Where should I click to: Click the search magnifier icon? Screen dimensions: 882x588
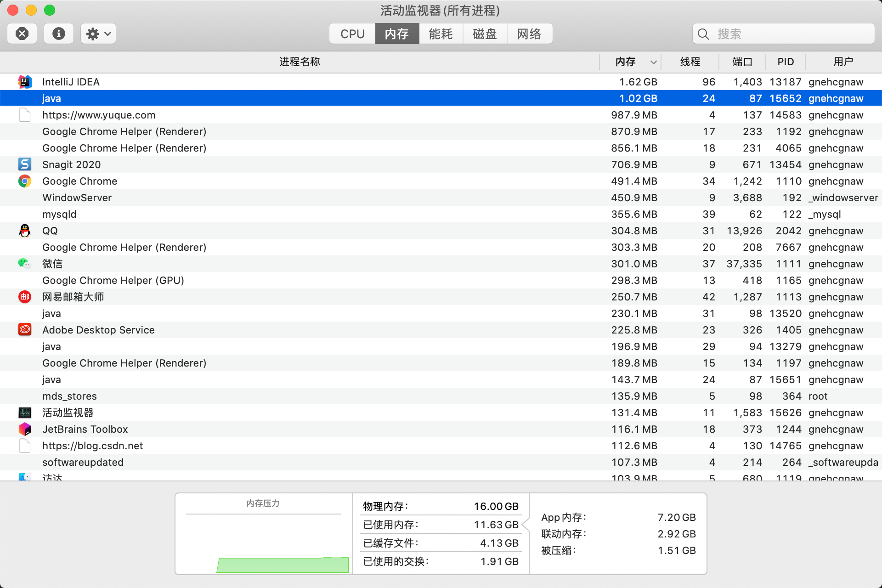coord(703,34)
